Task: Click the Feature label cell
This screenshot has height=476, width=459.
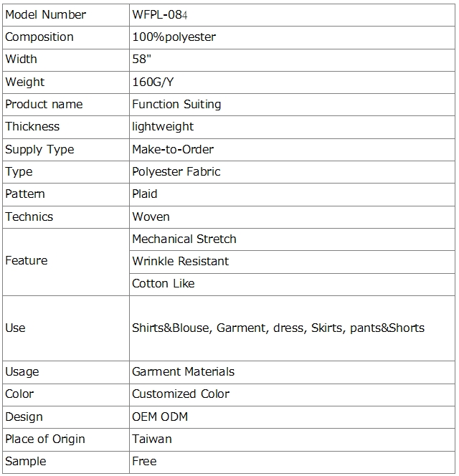Action: tap(27, 260)
